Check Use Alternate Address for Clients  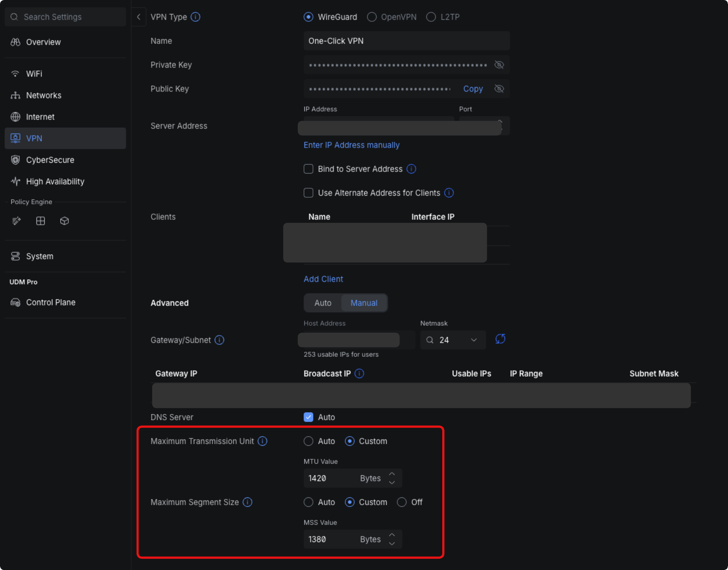[308, 193]
